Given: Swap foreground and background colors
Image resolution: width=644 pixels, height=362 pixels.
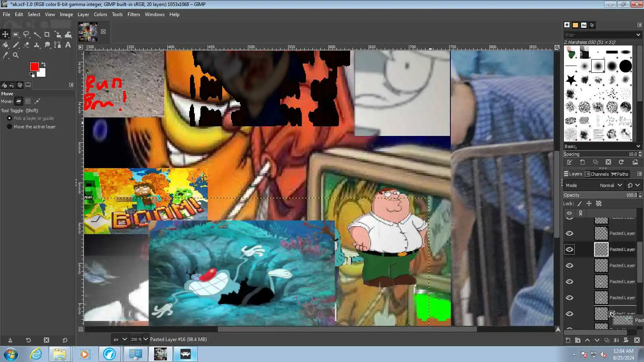Looking at the screenshot, I should [43, 64].
